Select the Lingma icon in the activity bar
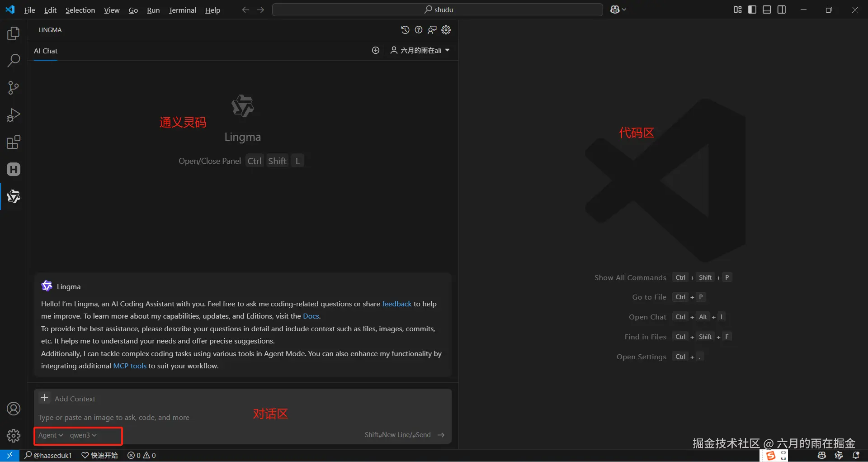 pos(14,196)
